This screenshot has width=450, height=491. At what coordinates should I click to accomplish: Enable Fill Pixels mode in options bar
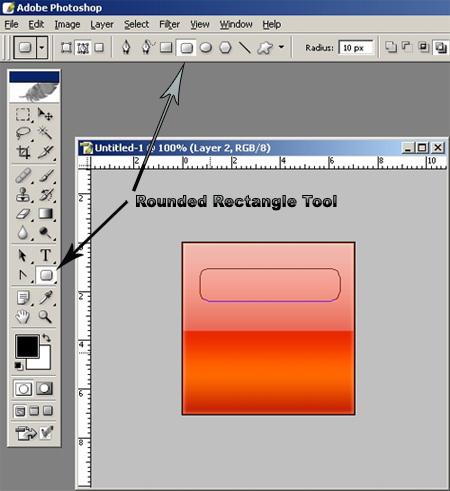point(99,48)
